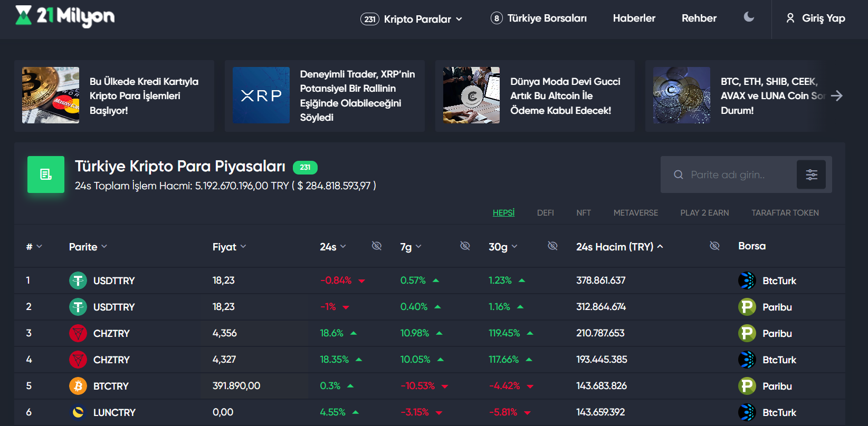Click Paribu logo in row 3
This screenshot has height=426, width=868.
point(747,333)
